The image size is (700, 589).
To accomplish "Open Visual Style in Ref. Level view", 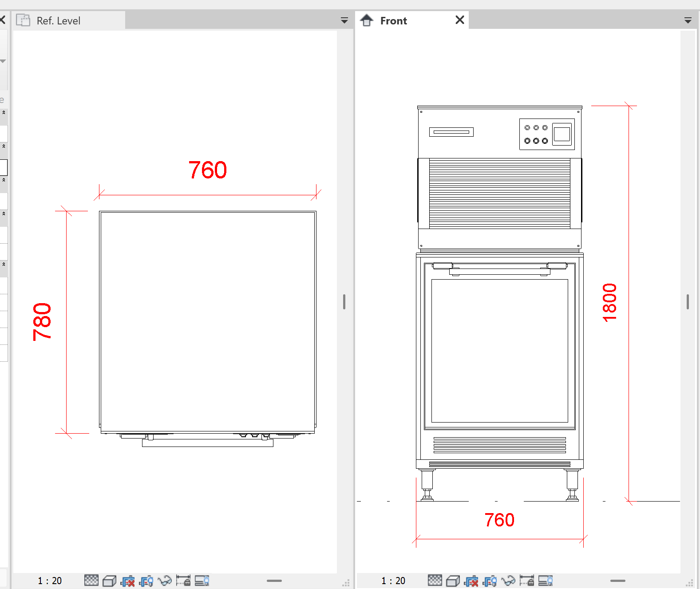I will click(x=109, y=581).
